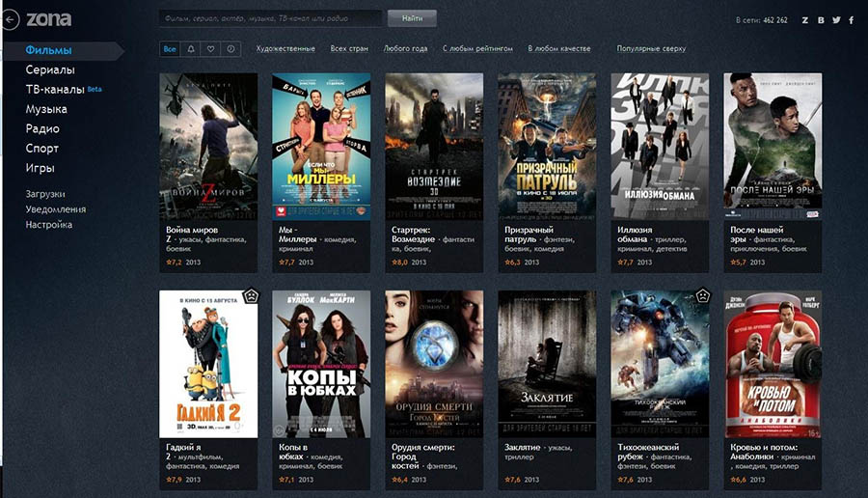868x498 pixels.
Task: Open the 'Всех стран' country dropdown
Action: 349,48
